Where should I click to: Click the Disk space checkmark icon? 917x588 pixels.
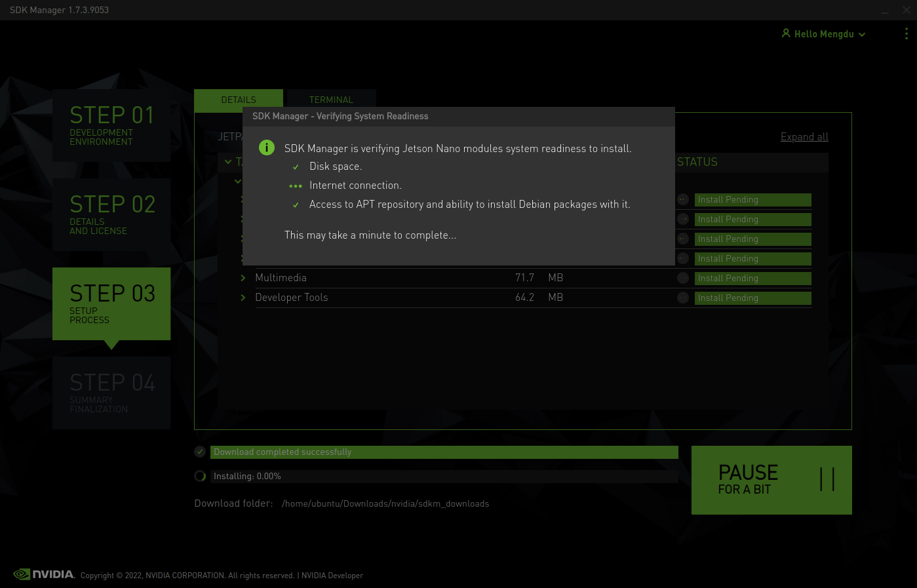coord(296,167)
